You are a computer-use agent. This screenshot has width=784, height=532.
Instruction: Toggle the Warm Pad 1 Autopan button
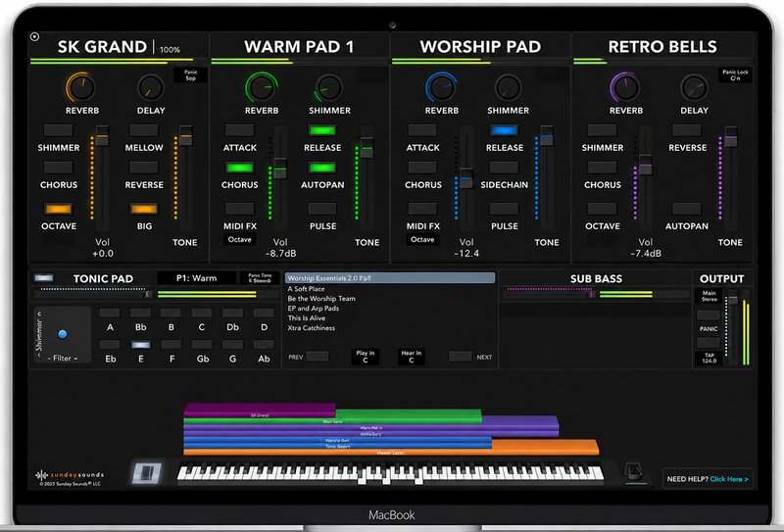[322, 168]
